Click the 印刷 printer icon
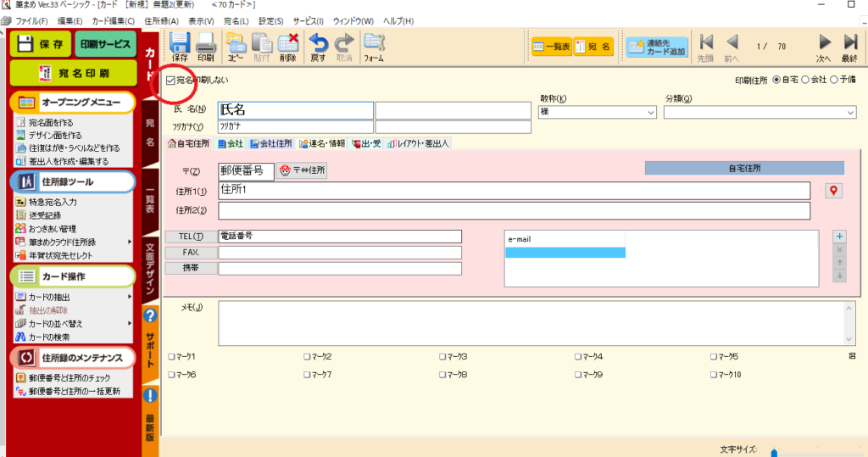 (205, 44)
